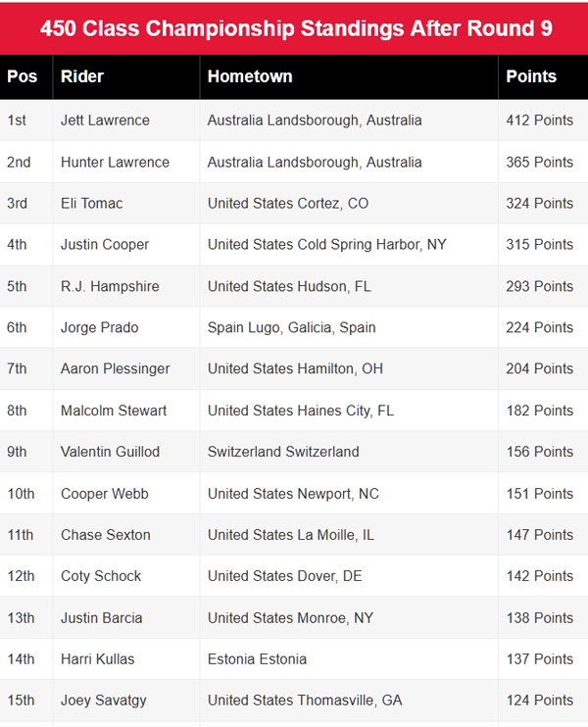Select Coty Schock's hometown Dover, DE
The width and height of the screenshot is (588, 727).
pyautogui.click(x=284, y=576)
